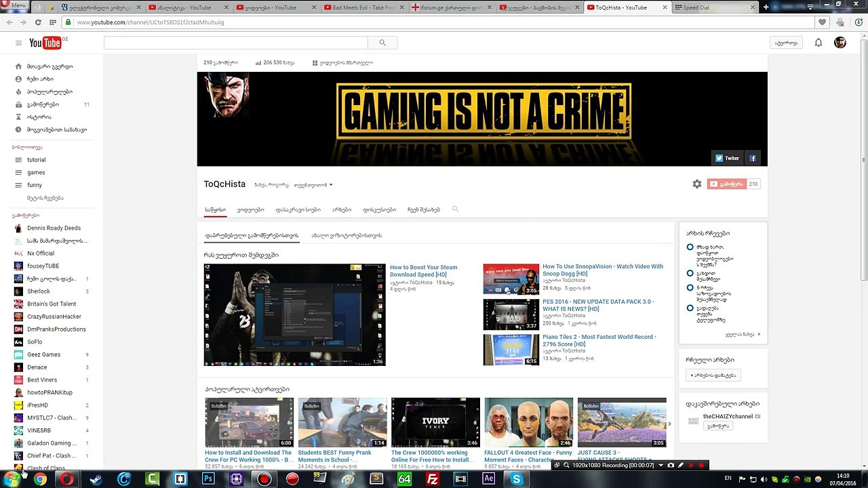Click the channel search magnifier near the tabs
The image size is (868, 488).
[455, 209]
